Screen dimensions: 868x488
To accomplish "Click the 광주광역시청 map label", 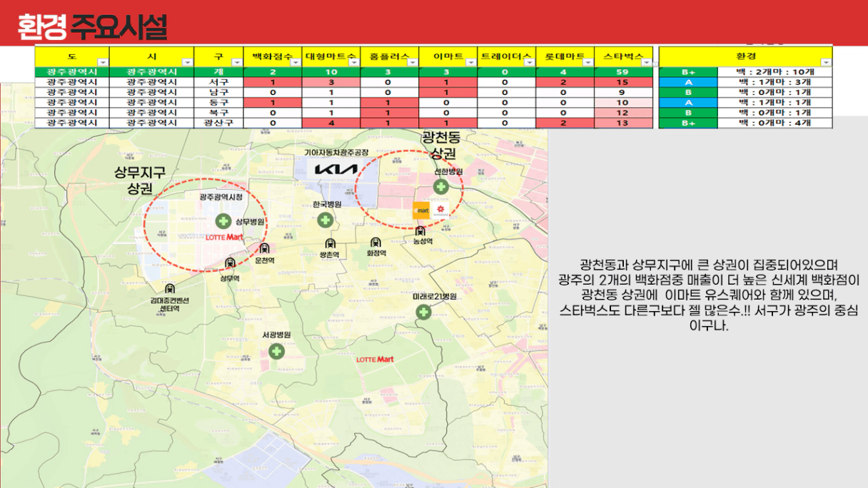I will 221,196.
